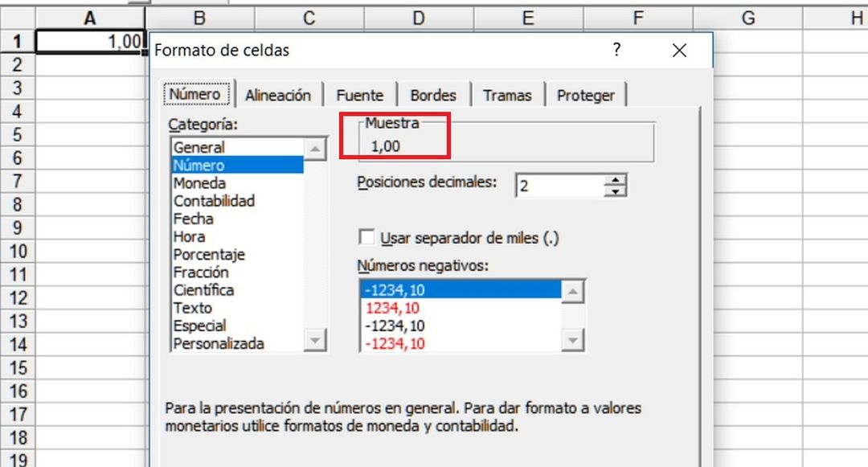Open the Bordes tab
The width and height of the screenshot is (868, 467).
coord(432,94)
